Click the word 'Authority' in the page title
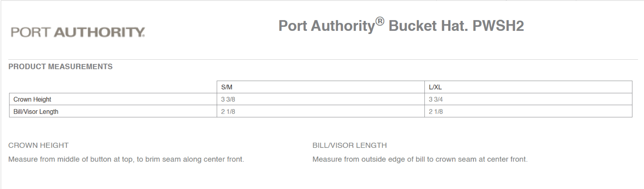This screenshot has height=189, width=644. (343, 26)
